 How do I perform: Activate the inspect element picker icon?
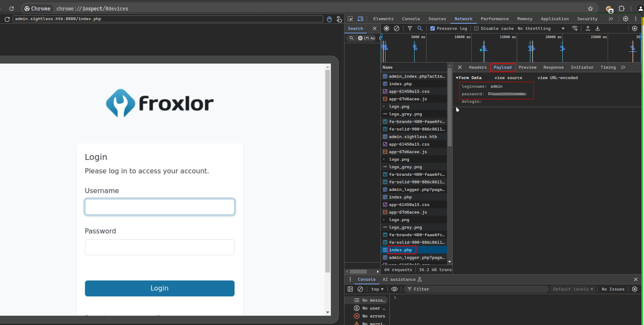[x=350, y=19]
